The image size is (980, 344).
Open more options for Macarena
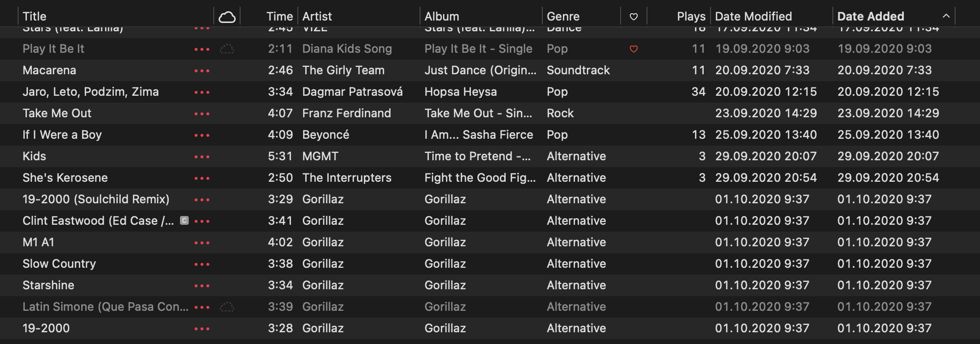point(201,71)
